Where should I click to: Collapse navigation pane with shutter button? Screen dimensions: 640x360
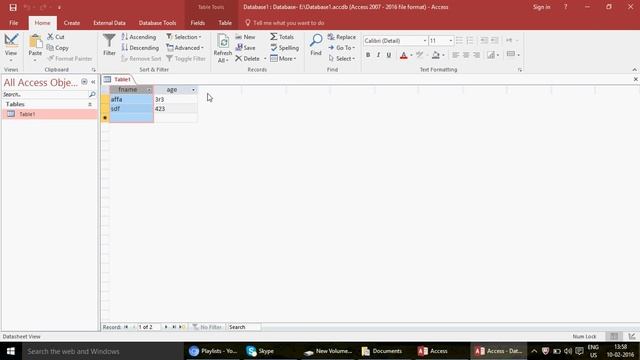coord(93,82)
